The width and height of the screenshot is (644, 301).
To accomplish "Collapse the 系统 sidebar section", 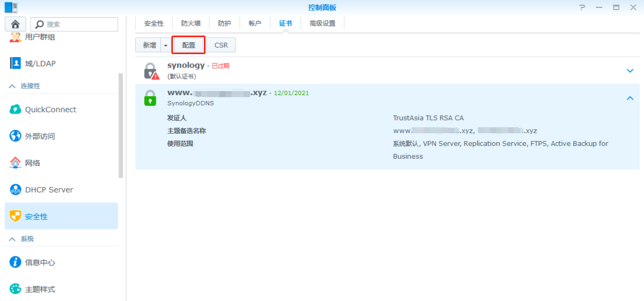I will click(x=13, y=239).
